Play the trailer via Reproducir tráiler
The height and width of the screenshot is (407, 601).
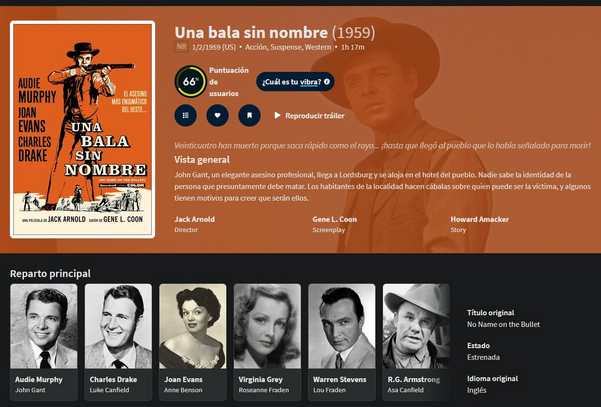pos(309,116)
